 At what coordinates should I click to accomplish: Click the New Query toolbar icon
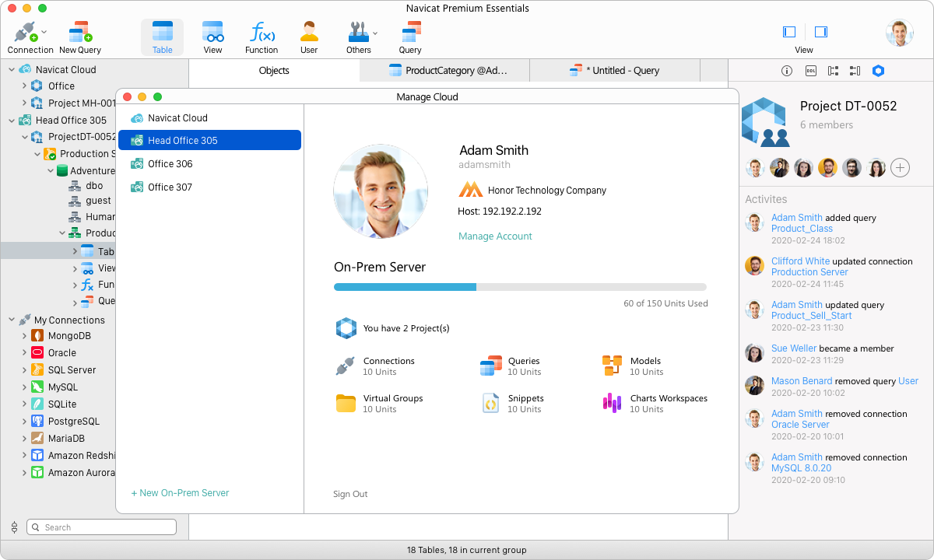tap(80, 37)
